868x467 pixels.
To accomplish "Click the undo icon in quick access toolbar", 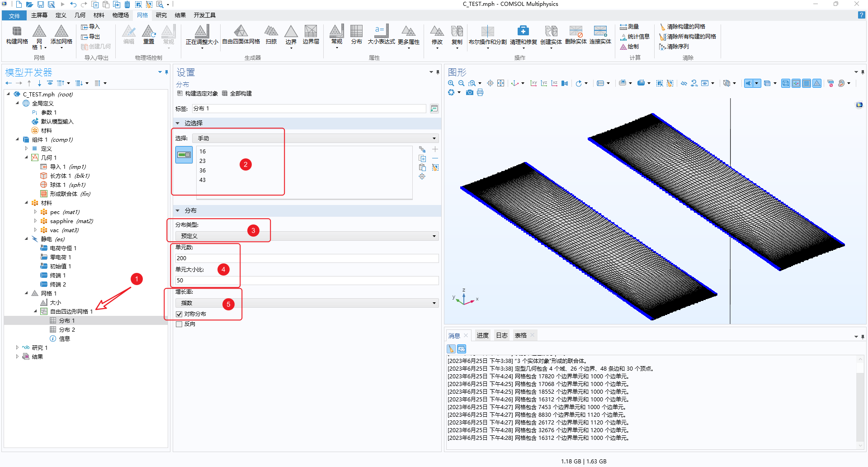I will tap(73, 5).
